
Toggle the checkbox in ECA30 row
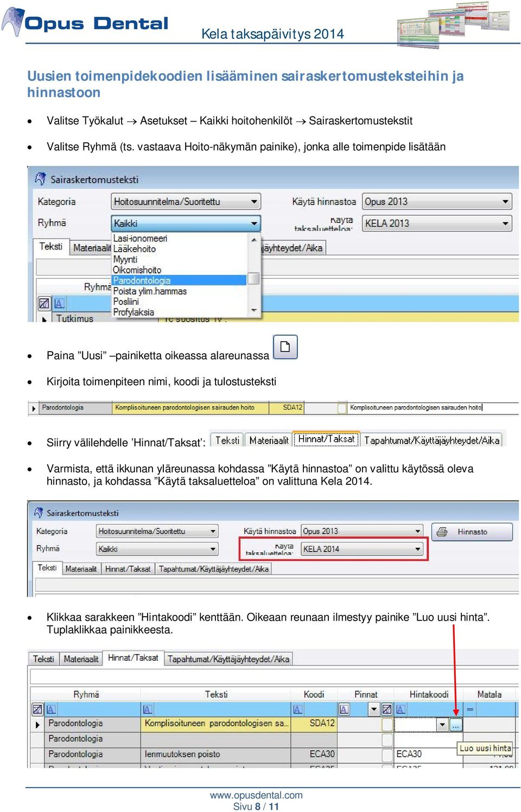[387, 755]
